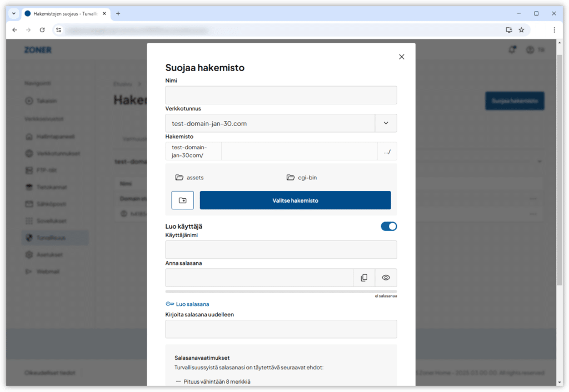Toggle the Luo käyttäjä switch off
The width and height of the screenshot is (569, 392).
388,226
